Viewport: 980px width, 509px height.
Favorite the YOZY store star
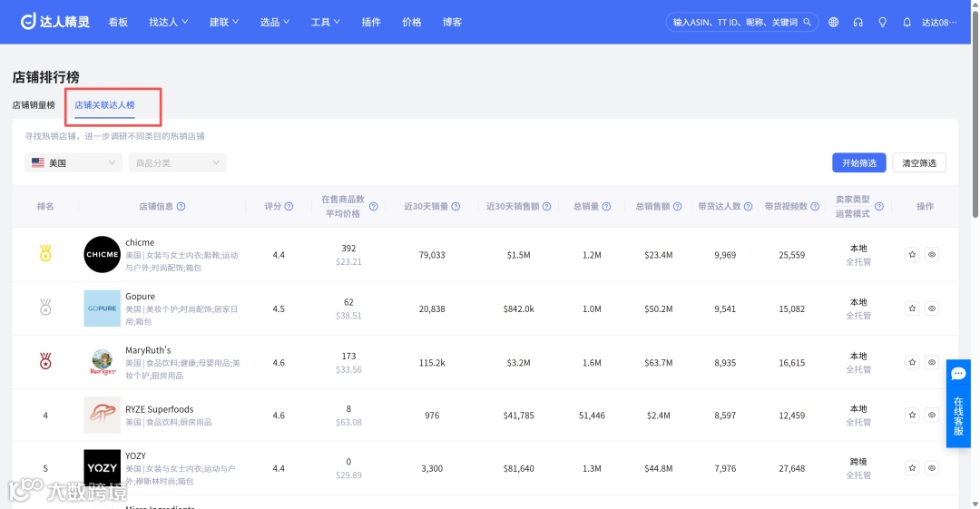tap(912, 468)
